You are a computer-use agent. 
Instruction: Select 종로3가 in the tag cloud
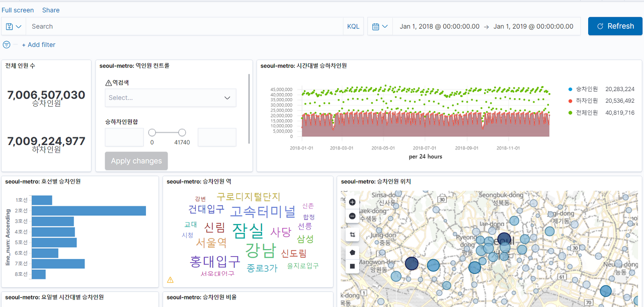262,268
